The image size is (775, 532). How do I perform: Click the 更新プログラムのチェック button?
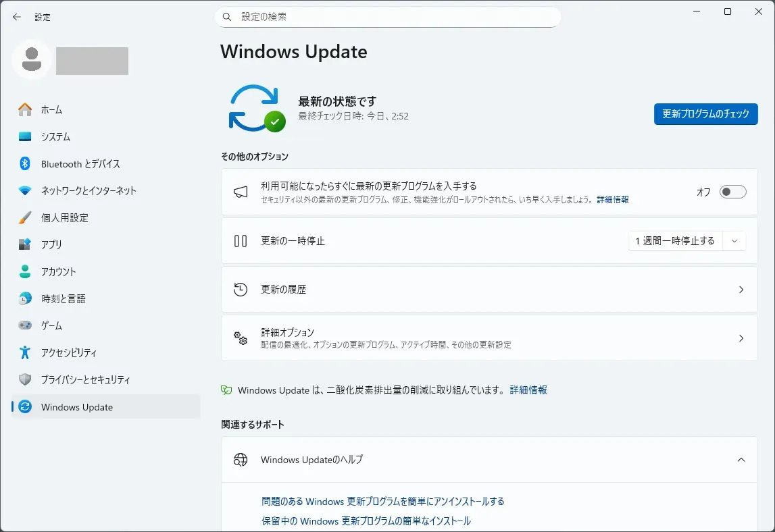click(x=705, y=114)
